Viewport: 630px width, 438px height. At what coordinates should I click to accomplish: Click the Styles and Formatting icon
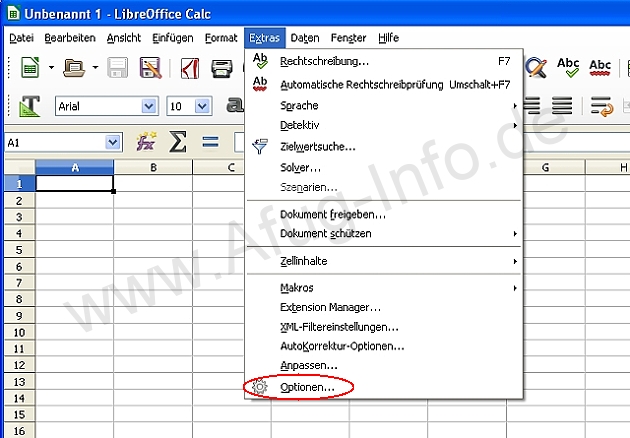tap(30, 106)
